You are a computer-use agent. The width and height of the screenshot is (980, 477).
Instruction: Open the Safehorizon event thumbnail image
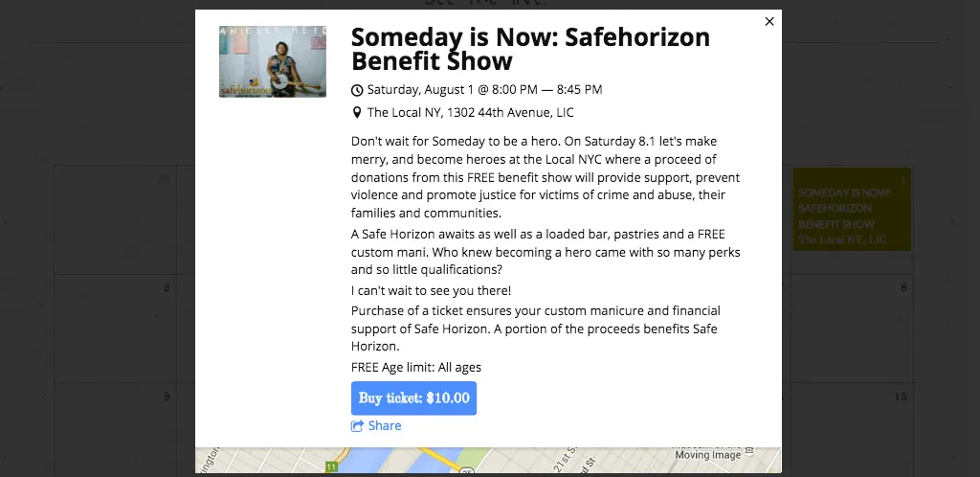point(273,61)
